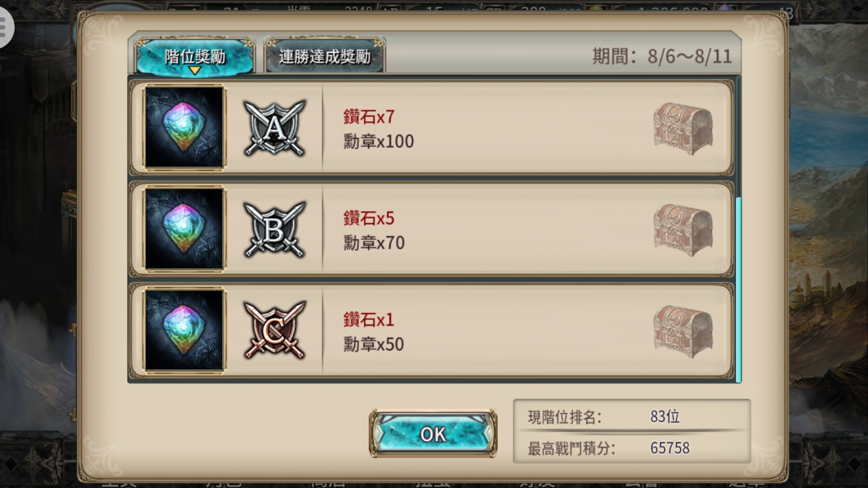Click the 最高戰鬥積分 65758 field
This screenshot has width=868, height=488.
(631, 447)
